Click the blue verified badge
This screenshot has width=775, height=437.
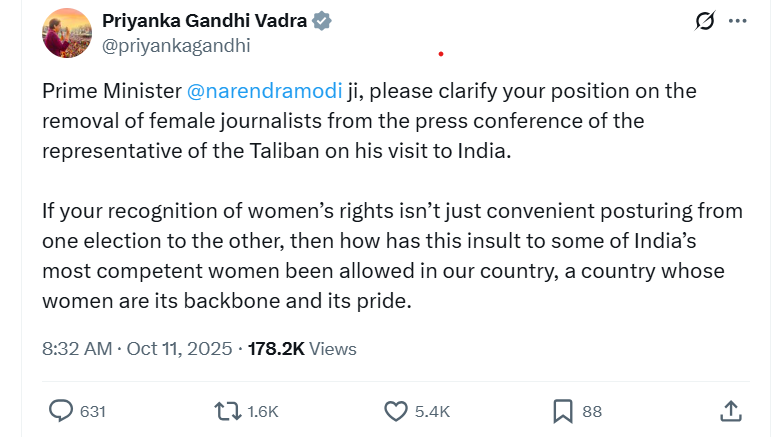pos(323,22)
